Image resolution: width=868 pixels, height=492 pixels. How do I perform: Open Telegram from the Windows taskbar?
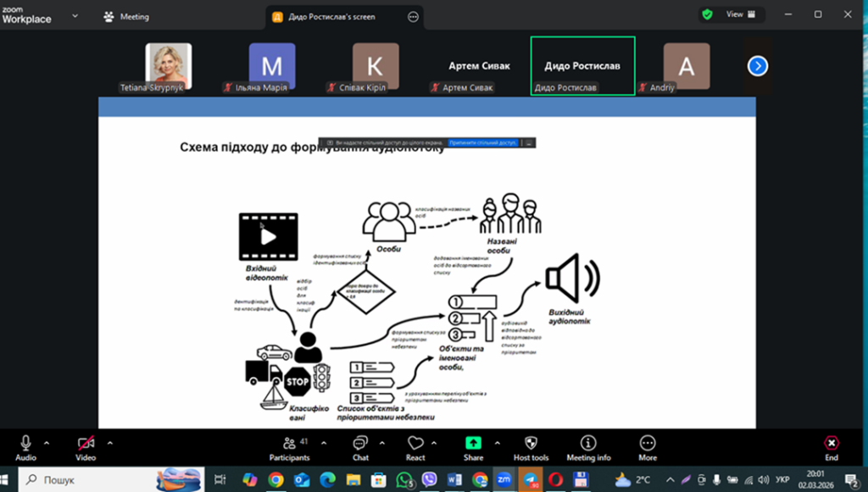[529, 479]
